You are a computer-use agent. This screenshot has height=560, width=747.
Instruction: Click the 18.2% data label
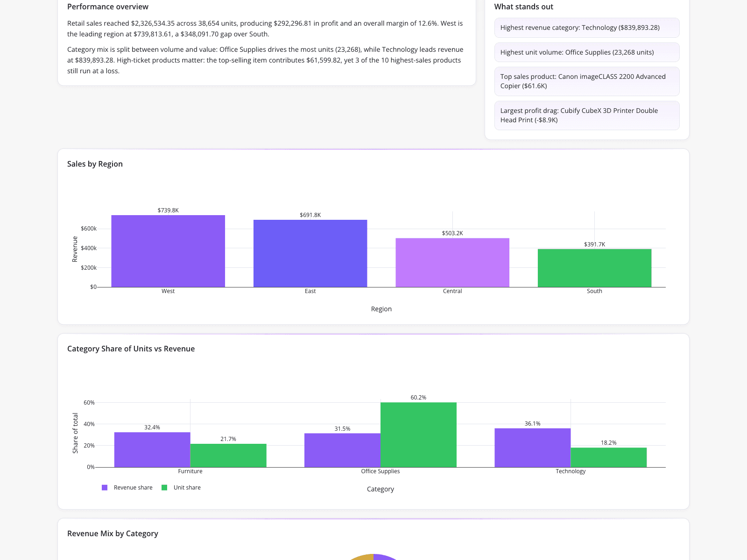pyautogui.click(x=609, y=443)
